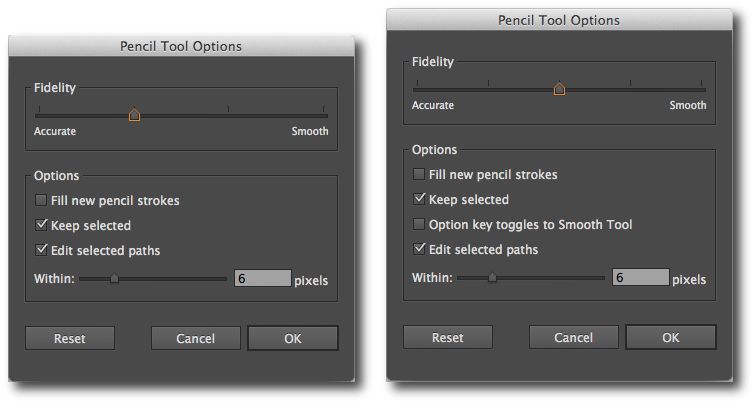
Task: Confirm with OK in the left dialog
Action: tap(292, 338)
